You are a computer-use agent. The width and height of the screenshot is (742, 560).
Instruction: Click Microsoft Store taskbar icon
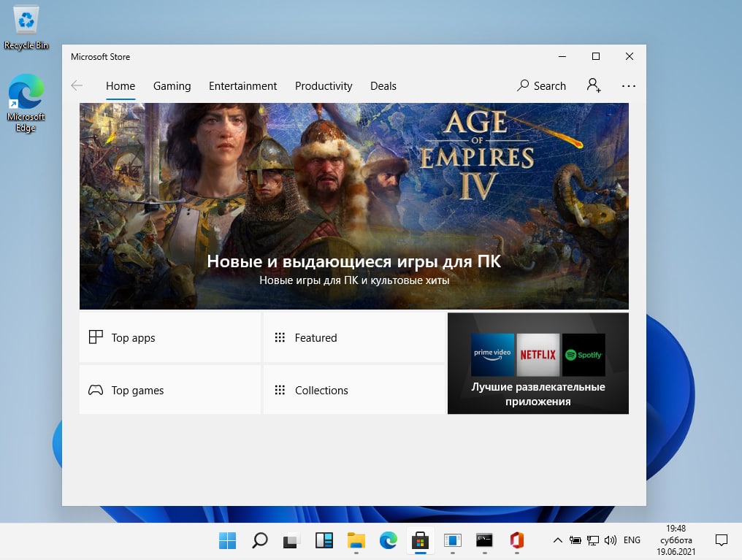[420, 540]
